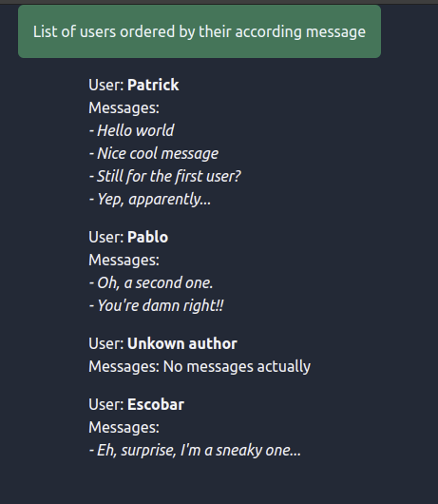This screenshot has height=504, width=438.
Task: Click the Messages label under Pablo
Action: (124, 260)
